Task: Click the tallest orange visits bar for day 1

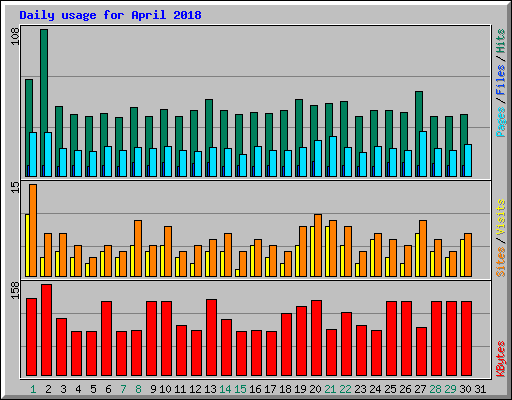Action: [33, 230]
